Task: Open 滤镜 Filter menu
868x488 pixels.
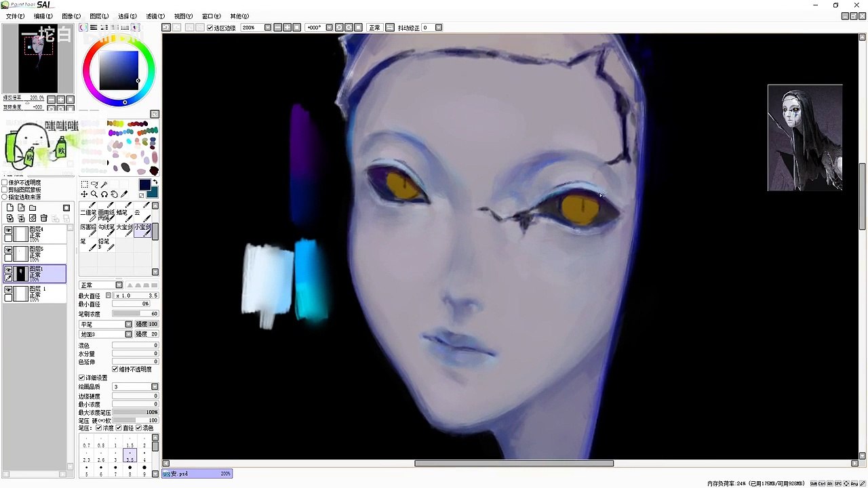Action: coord(155,16)
